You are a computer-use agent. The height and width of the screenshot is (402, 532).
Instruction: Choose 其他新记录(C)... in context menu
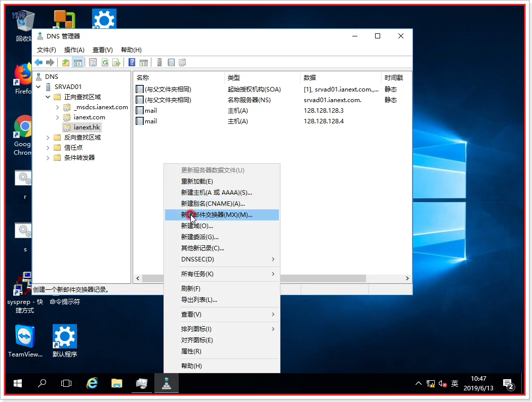point(222,248)
